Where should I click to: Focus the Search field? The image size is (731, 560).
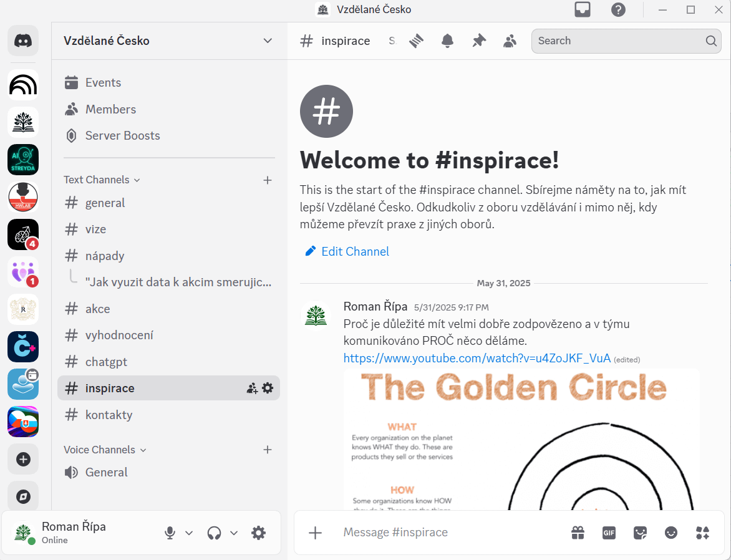pyautogui.click(x=626, y=41)
